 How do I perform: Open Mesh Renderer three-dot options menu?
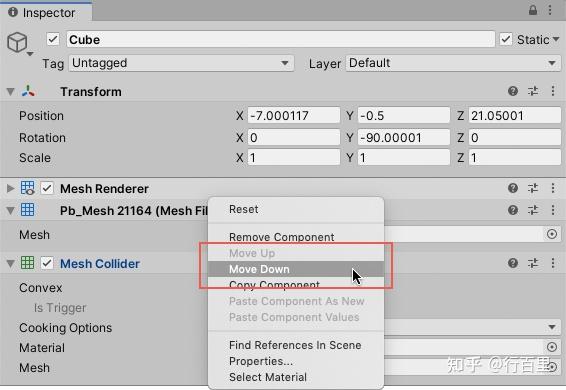coord(553,188)
